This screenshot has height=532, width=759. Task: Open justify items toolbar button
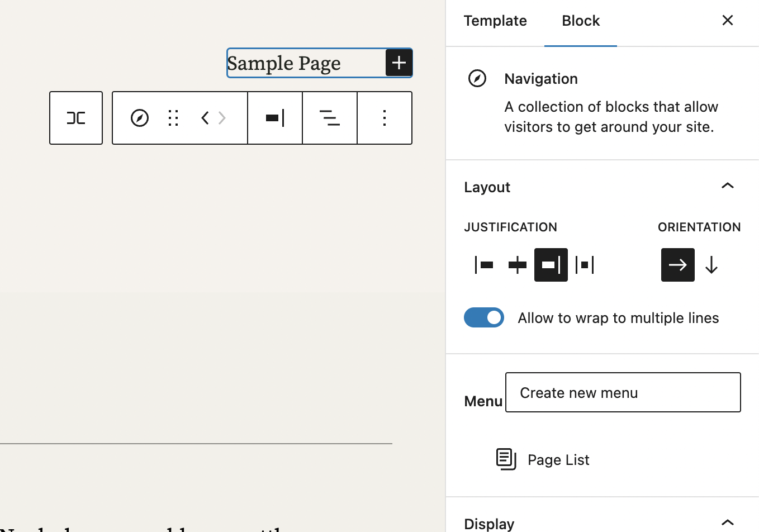pyautogui.click(x=275, y=118)
